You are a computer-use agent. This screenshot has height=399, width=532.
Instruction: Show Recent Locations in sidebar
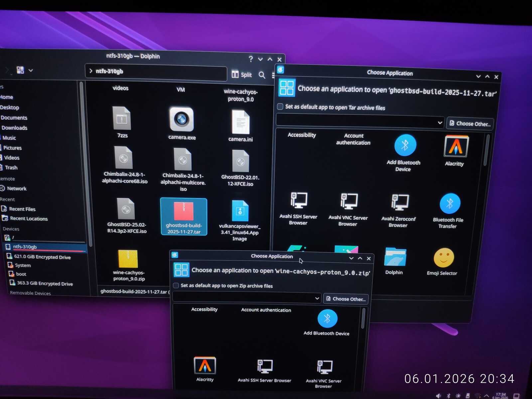coord(25,218)
